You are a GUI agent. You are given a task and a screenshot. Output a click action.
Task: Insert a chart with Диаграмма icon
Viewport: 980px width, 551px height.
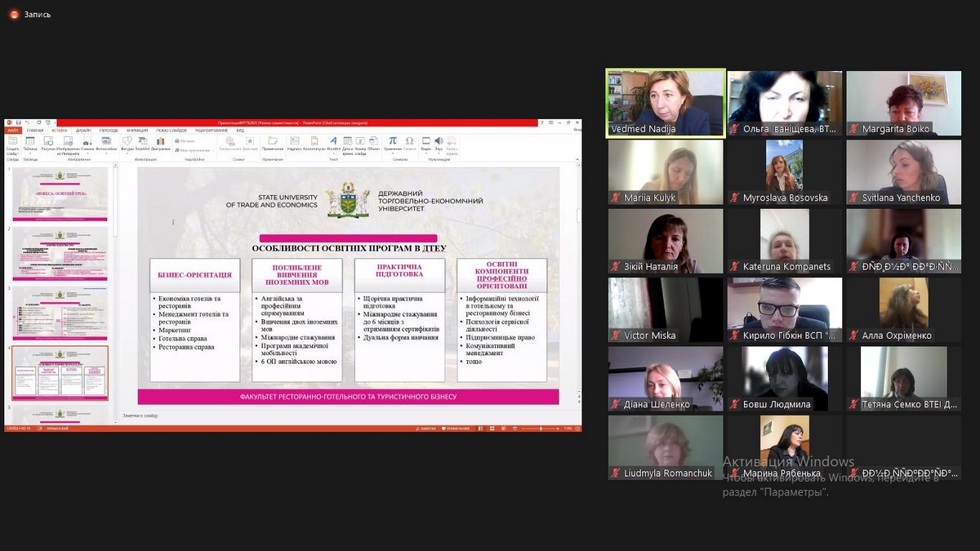(160, 141)
